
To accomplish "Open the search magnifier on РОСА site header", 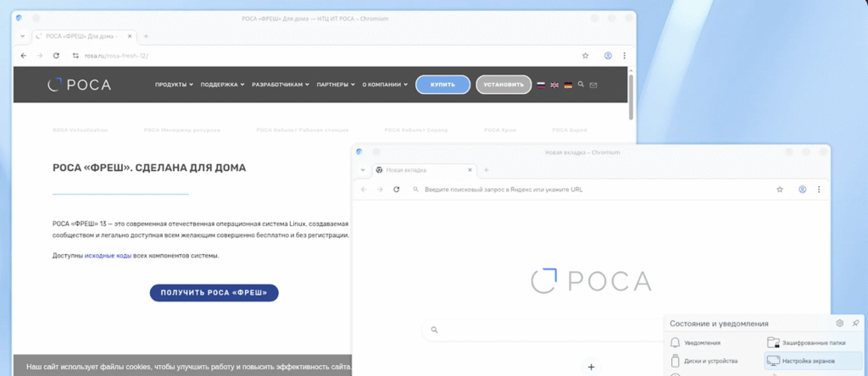I will [580, 85].
